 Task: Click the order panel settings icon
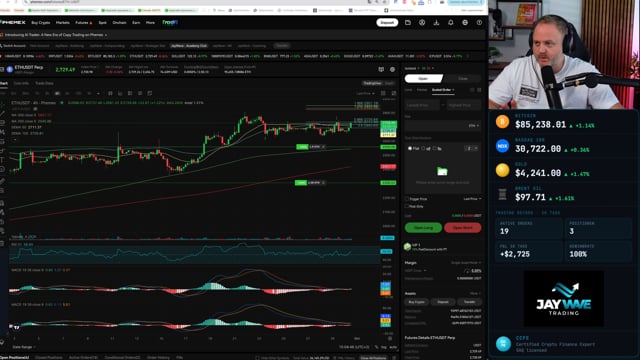(x=479, y=90)
